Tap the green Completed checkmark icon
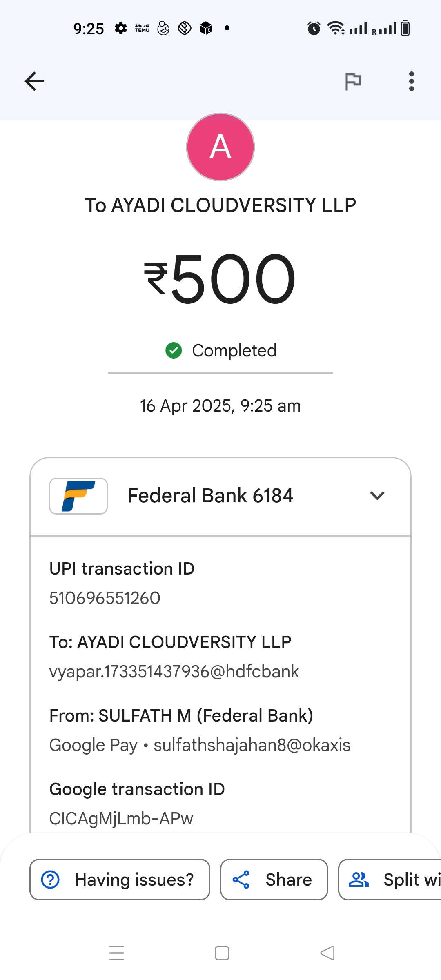 [174, 350]
